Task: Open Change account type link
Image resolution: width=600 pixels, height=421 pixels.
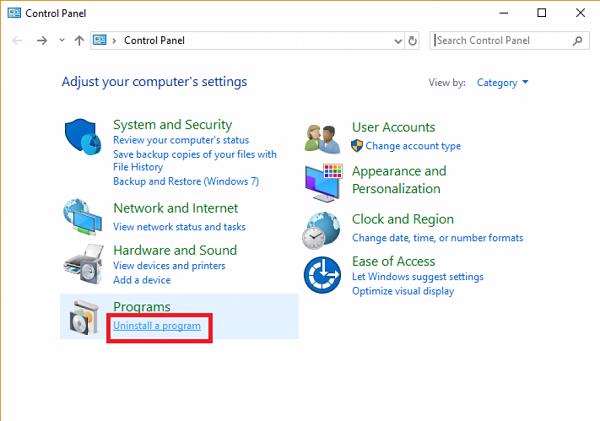Action: click(x=406, y=146)
